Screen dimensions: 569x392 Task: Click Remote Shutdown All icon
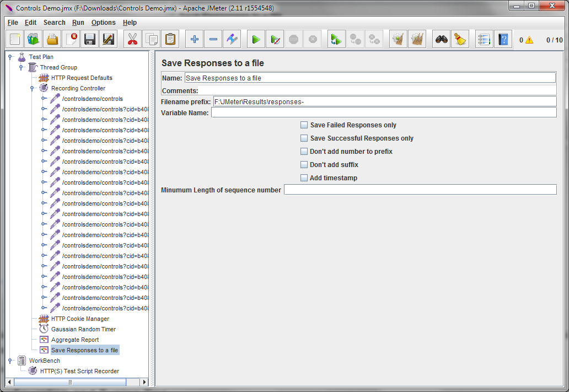click(374, 39)
